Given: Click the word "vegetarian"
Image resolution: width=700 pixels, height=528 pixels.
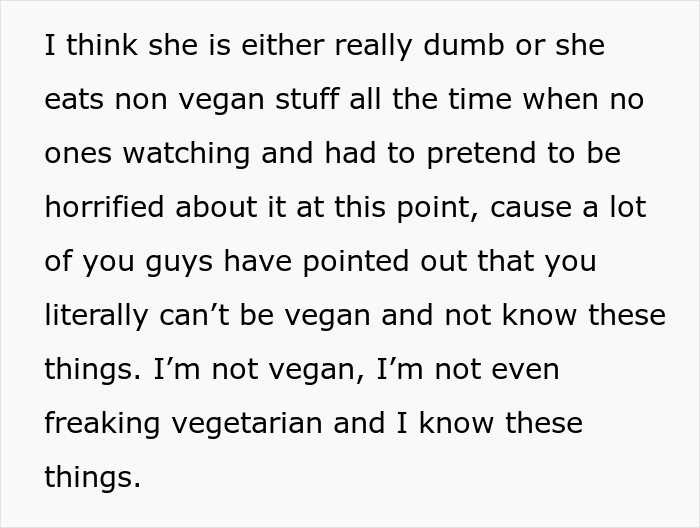Looking at the screenshot, I should [247, 425].
